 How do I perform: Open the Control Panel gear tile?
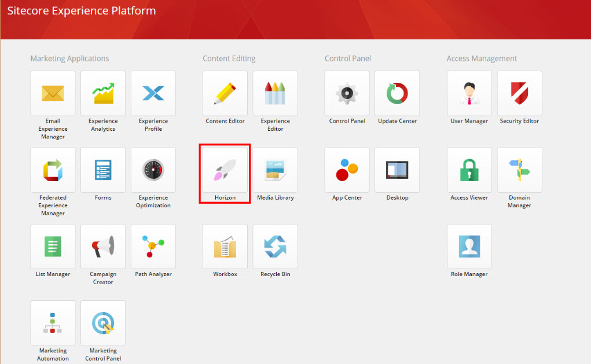click(347, 93)
